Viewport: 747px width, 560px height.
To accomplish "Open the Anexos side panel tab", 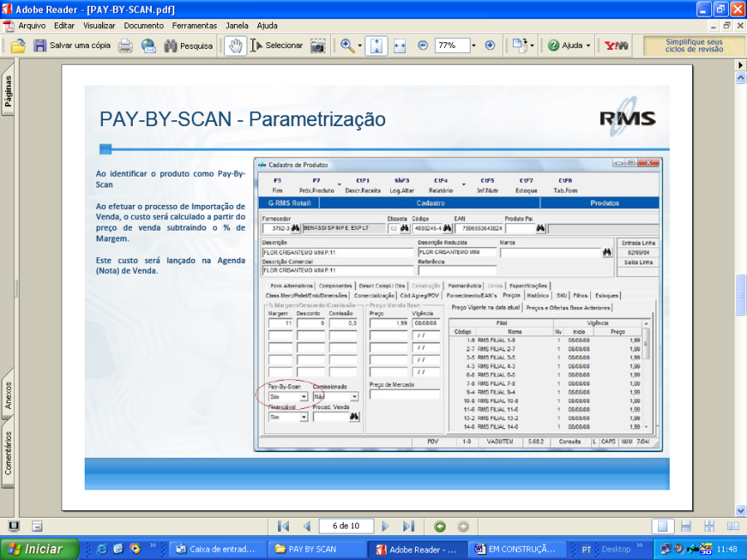I will point(7,394).
